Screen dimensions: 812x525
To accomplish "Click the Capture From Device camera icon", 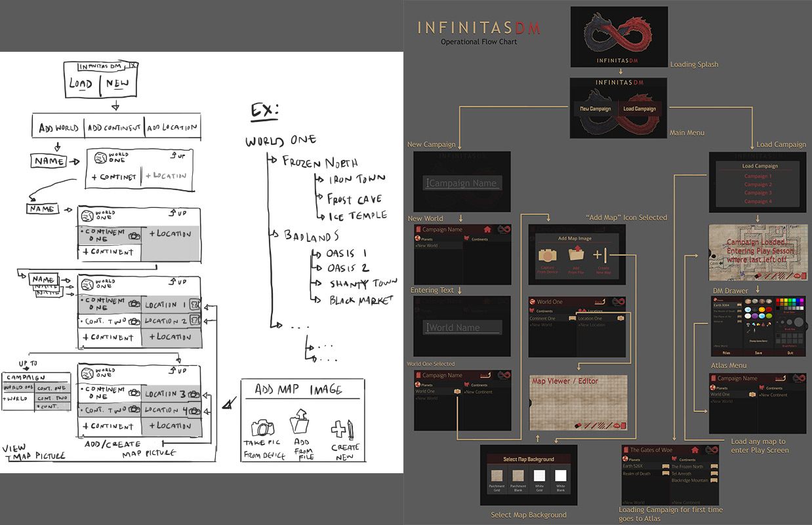I will tap(547, 256).
